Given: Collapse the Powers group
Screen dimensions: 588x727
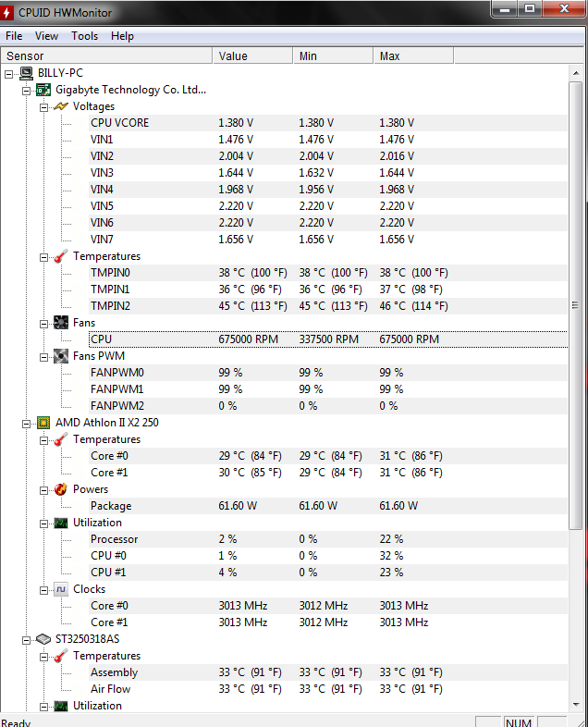Looking at the screenshot, I should click(x=43, y=490).
